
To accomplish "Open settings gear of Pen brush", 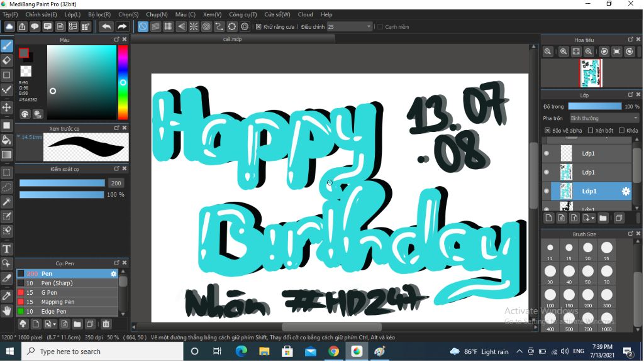I will (113, 274).
